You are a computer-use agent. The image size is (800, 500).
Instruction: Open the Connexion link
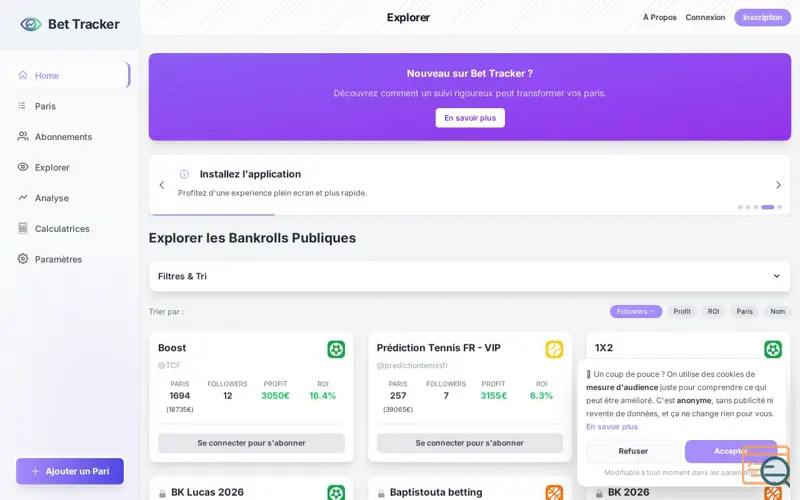click(705, 17)
